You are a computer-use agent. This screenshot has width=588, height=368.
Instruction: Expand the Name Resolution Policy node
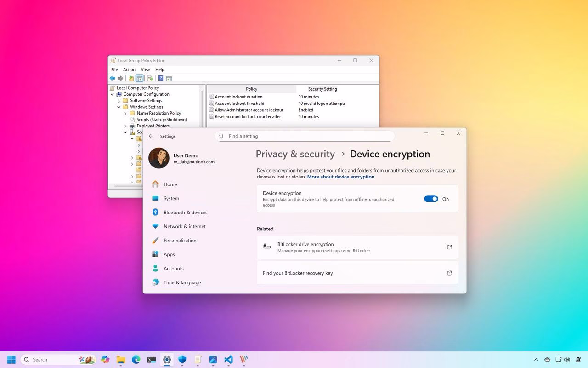125,113
